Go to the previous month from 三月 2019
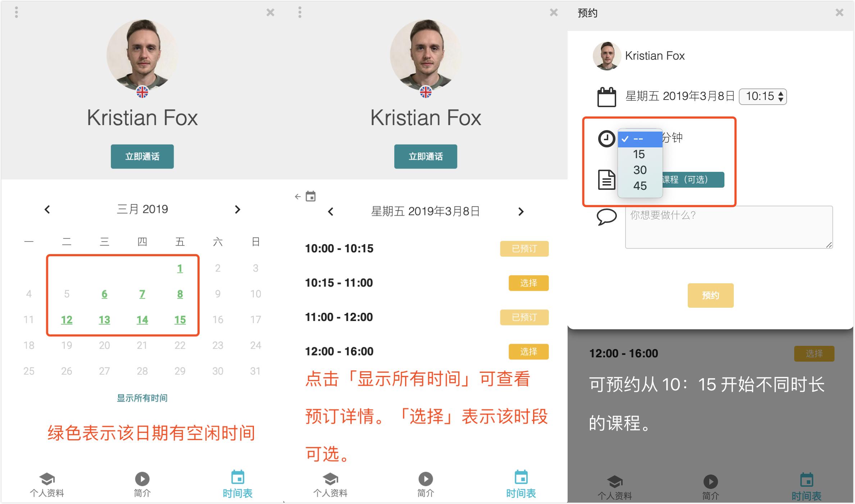855x504 pixels. 47,210
